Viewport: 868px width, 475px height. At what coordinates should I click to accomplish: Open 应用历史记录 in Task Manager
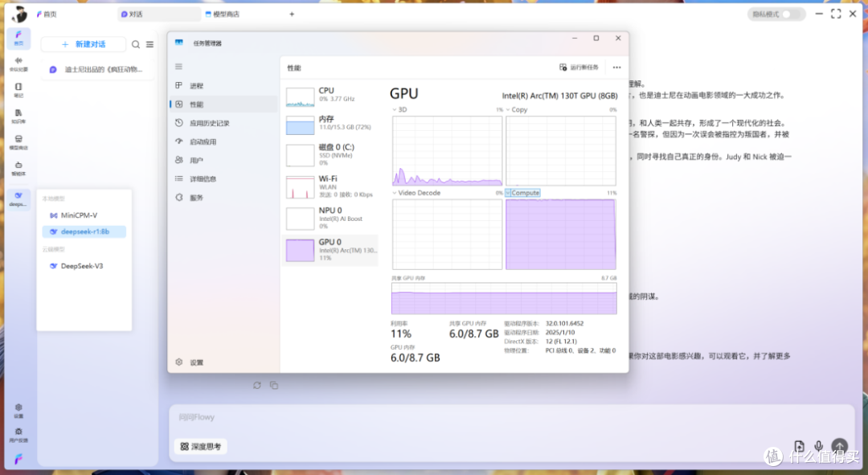click(223, 123)
